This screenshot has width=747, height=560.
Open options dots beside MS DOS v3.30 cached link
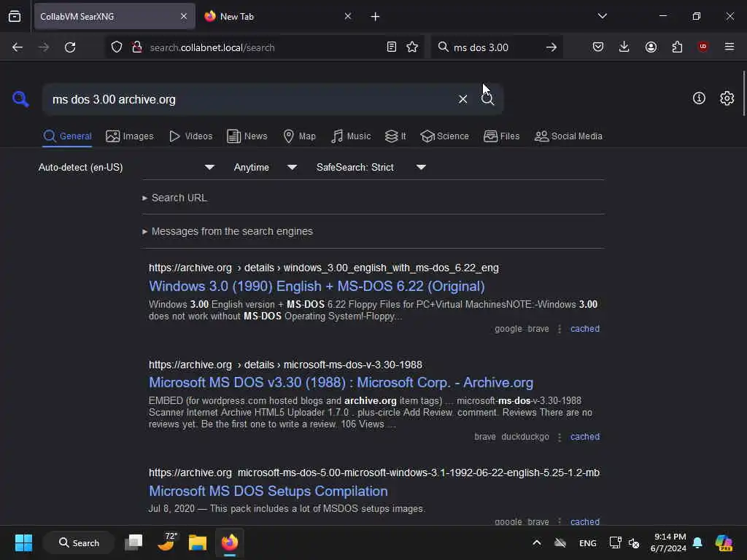pos(560,437)
